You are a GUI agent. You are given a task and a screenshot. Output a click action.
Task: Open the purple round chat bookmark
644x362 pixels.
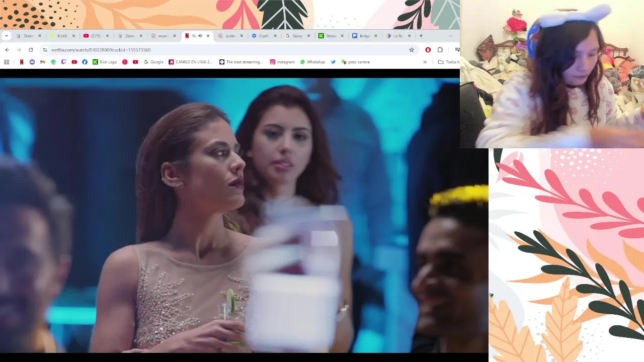[32, 62]
